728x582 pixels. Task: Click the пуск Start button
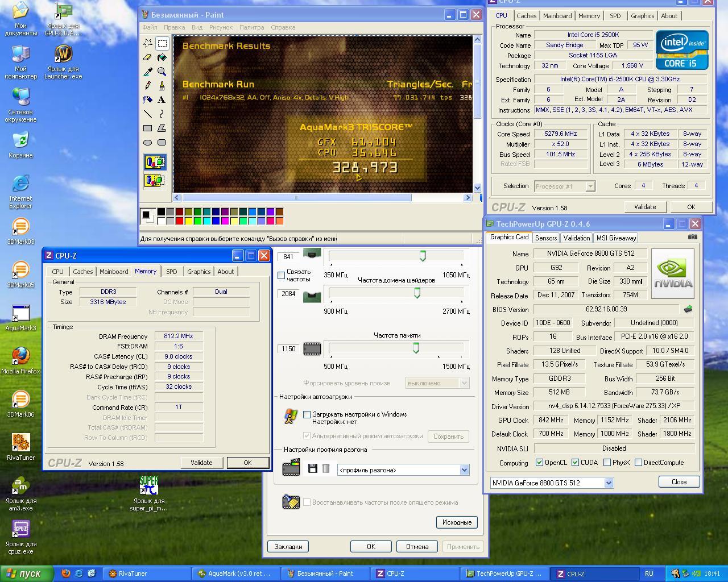[27, 573]
